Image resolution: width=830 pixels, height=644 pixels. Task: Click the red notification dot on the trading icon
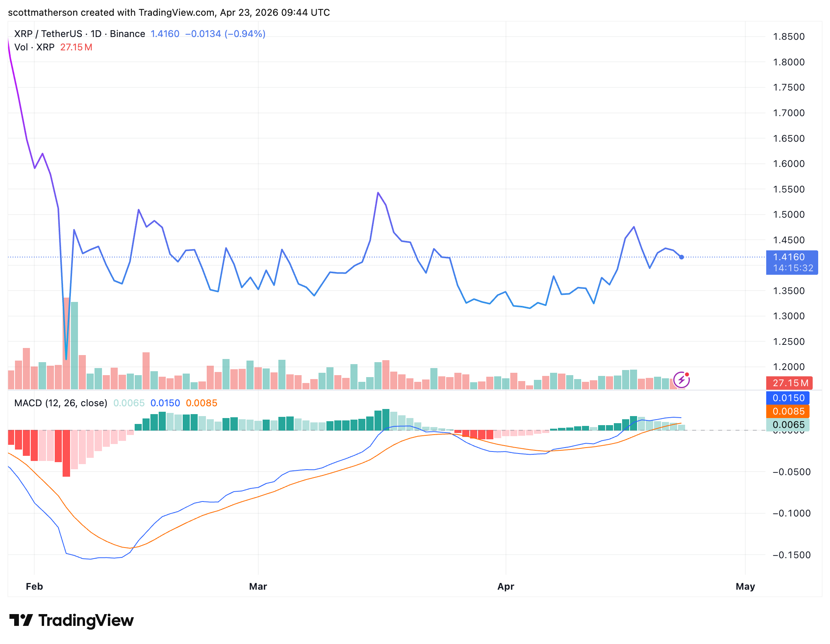[x=687, y=374]
